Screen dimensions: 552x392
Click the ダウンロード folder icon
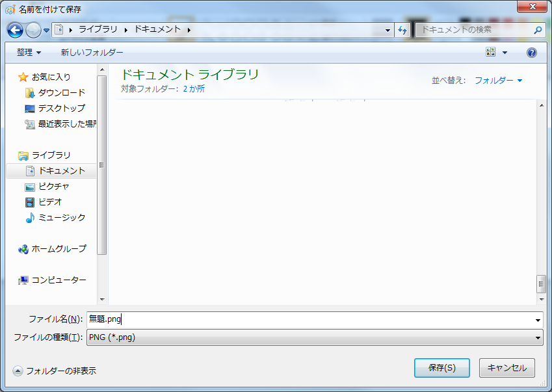[x=30, y=93]
